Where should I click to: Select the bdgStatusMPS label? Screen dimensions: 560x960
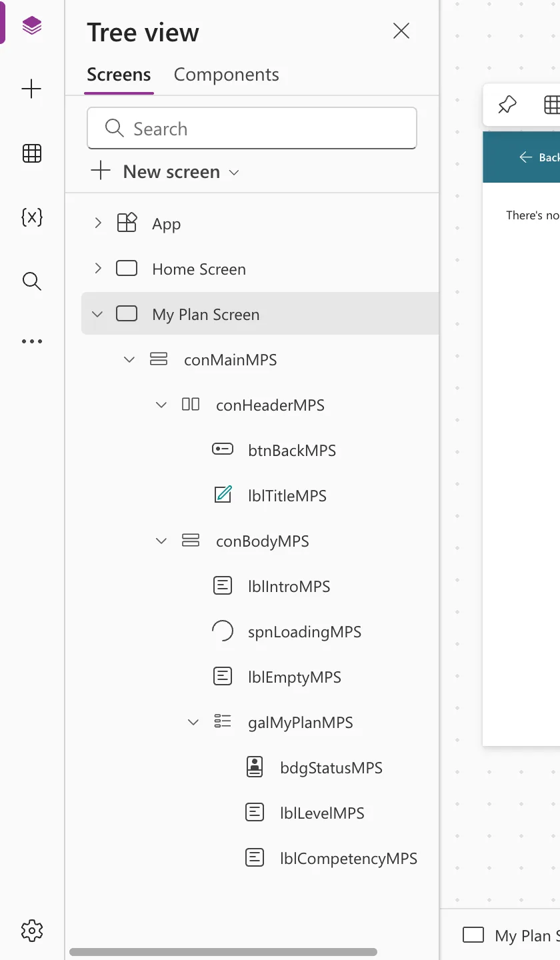coord(331,768)
